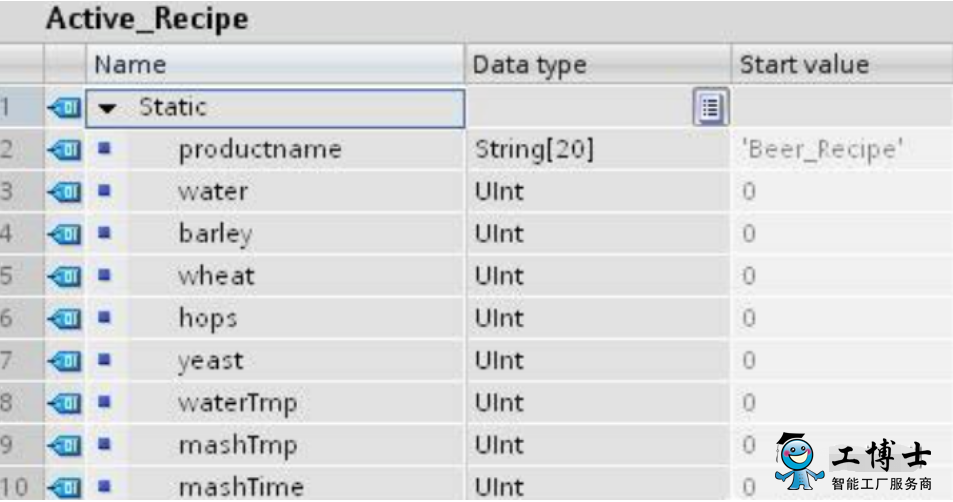This screenshot has height=502, width=953.
Task: Click the data block icon for water row
Action: 64,192
